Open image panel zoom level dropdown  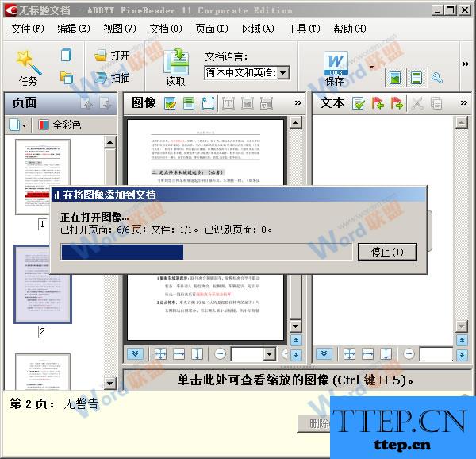269,354
